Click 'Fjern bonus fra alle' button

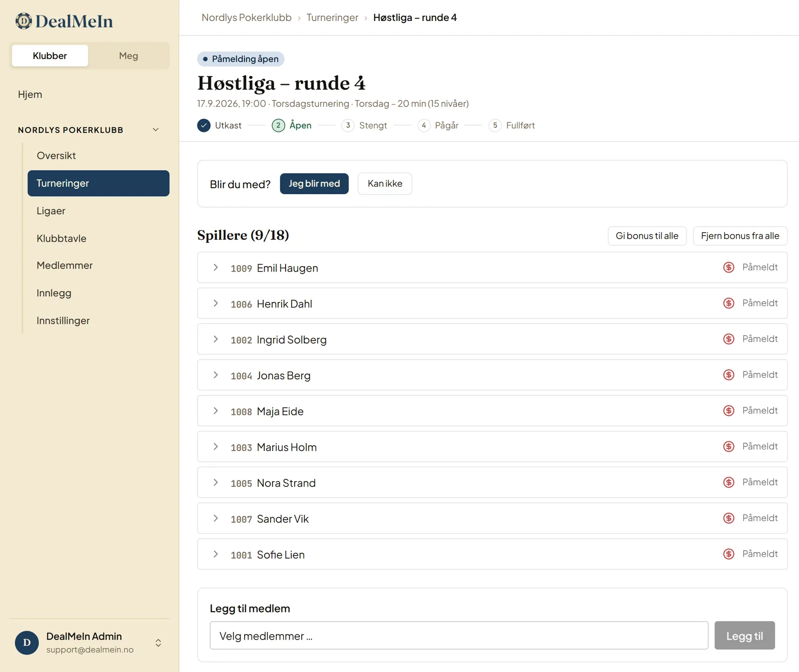(x=740, y=236)
